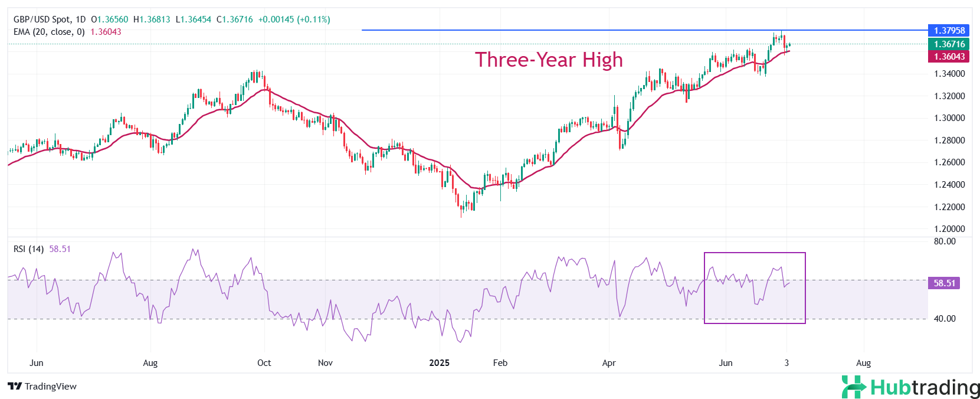
Task: Click the green 1.36716 current price tag
Action: (949, 44)
